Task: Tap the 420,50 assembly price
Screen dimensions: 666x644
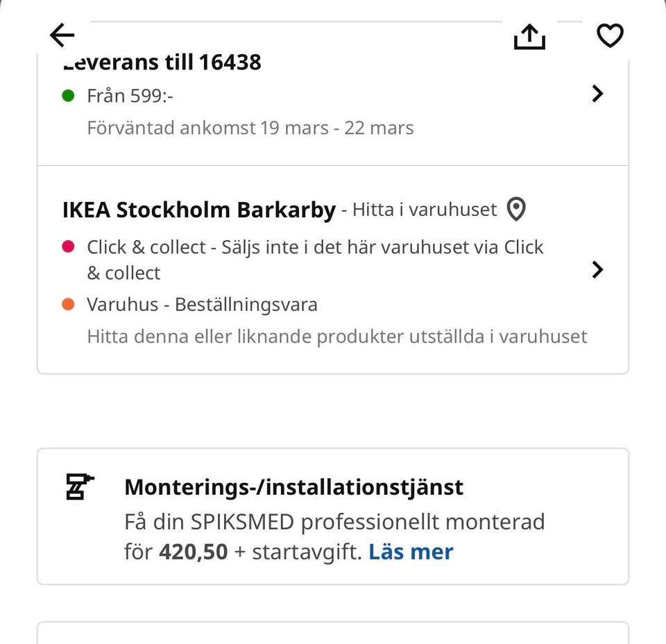Action: point(193,552)
